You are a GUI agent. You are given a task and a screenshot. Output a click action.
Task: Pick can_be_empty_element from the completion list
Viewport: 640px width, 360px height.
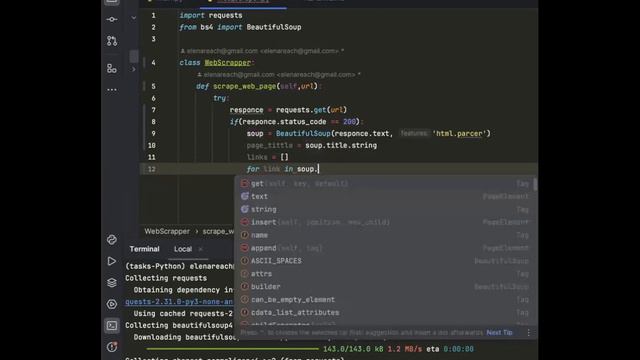pyautogui.click(x=385, y=300)
